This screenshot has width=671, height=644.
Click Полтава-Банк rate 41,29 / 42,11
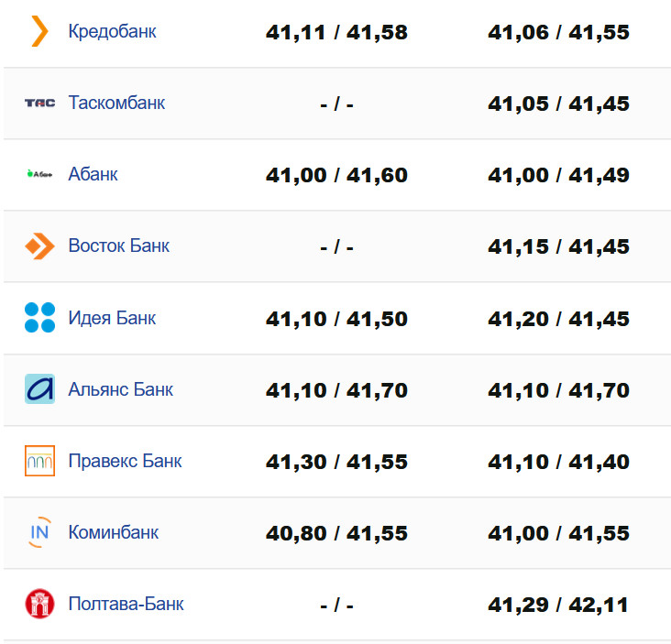[558, 605]
